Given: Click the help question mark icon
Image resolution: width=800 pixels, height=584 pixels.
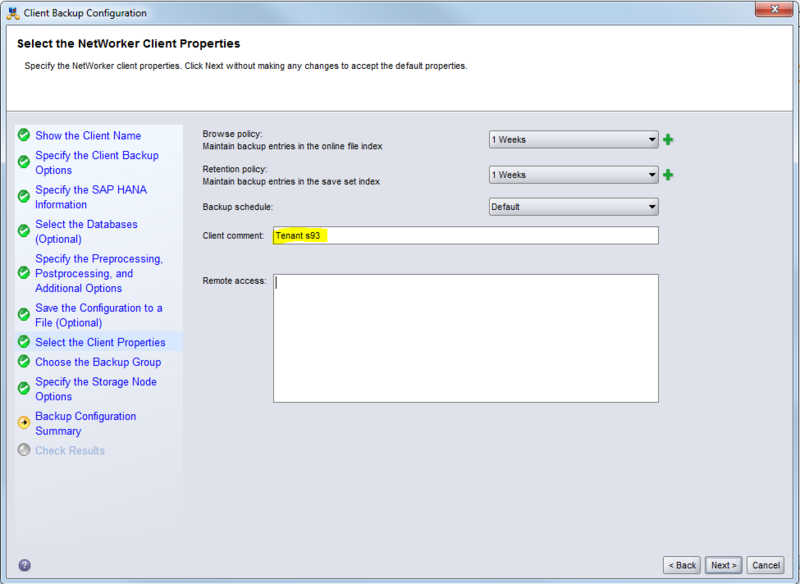Looking at the screenshot, I should [x=24, y=565].
